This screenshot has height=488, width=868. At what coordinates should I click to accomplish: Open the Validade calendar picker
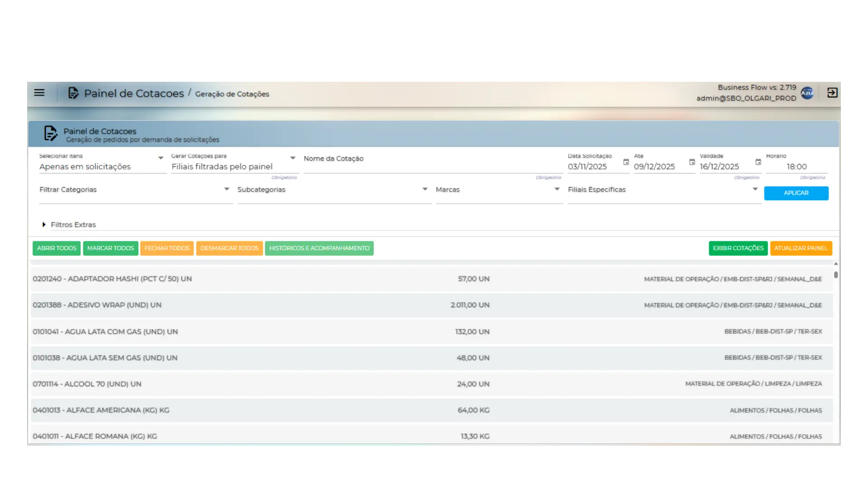pos(758,162)
